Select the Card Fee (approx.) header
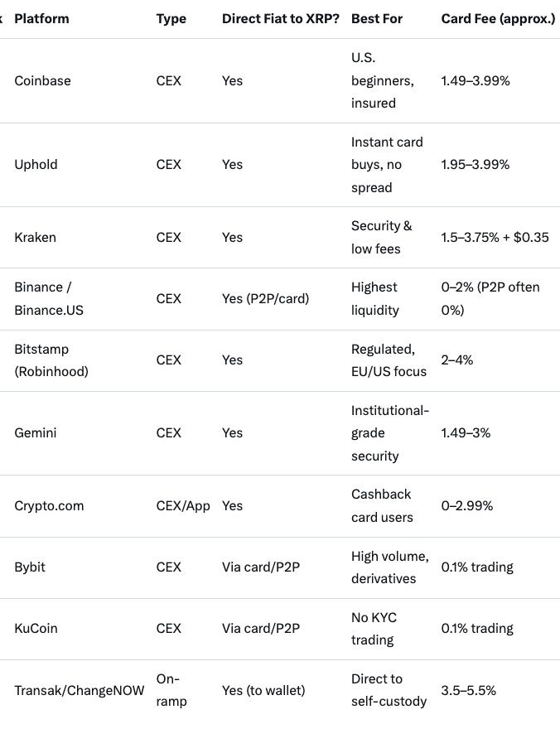 (498, 18)
